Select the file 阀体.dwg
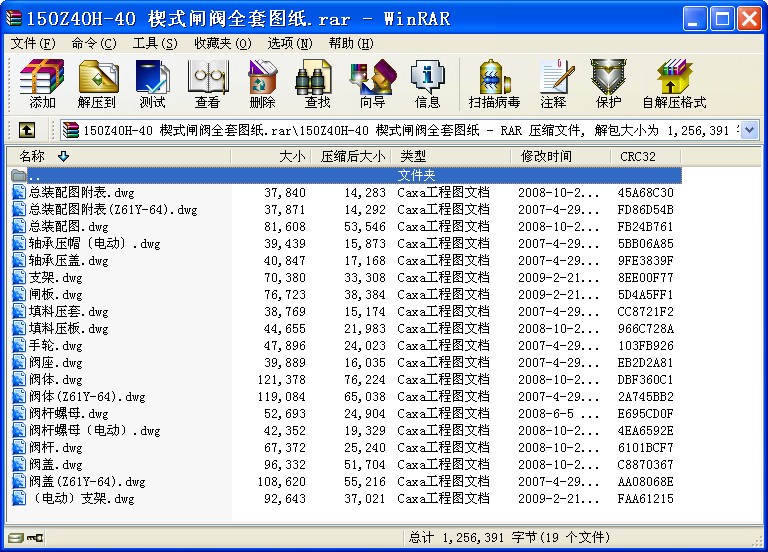768x552 pixels. (x=56, y=379)
